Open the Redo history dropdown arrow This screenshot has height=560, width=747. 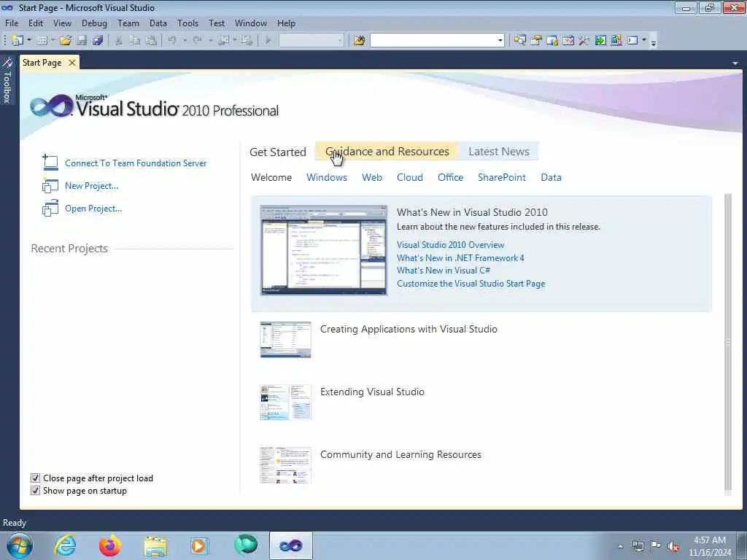click(x=210, y=41)
